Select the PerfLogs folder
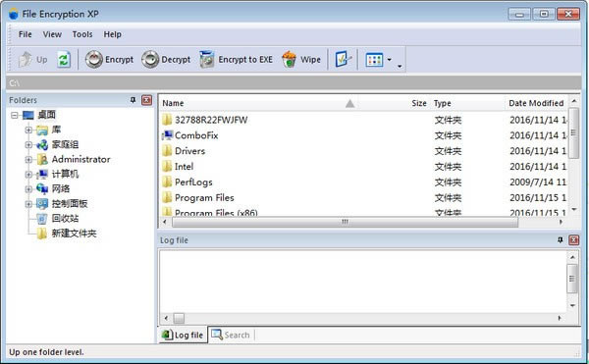This screenshot has width=589, height=364. point(193,182)
